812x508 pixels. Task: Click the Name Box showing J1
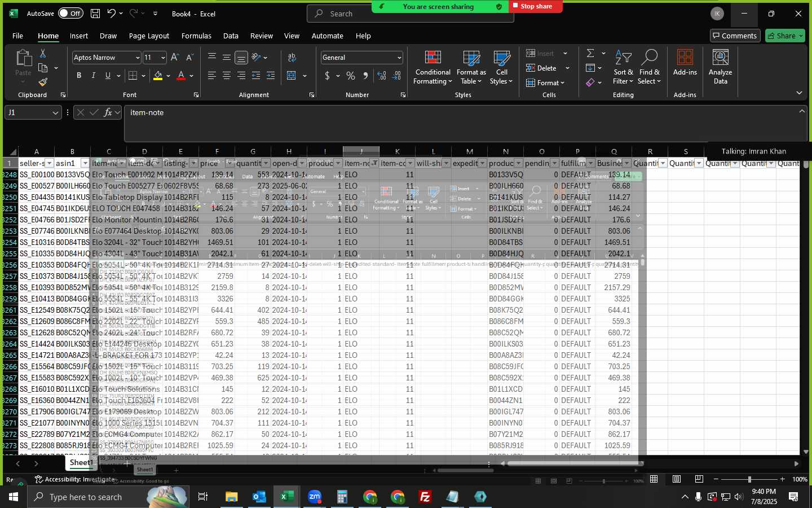coord(33,112)
